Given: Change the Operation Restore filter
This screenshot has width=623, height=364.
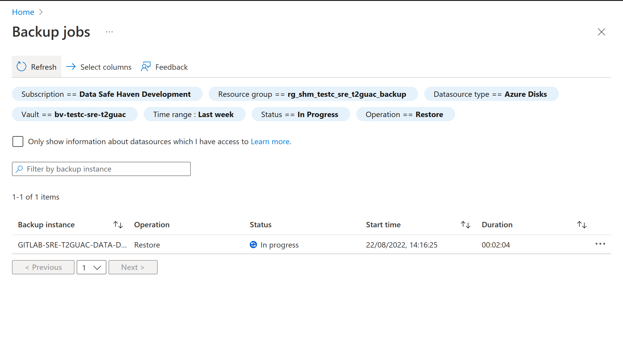Looking at the screenshot, I should 405,114.
